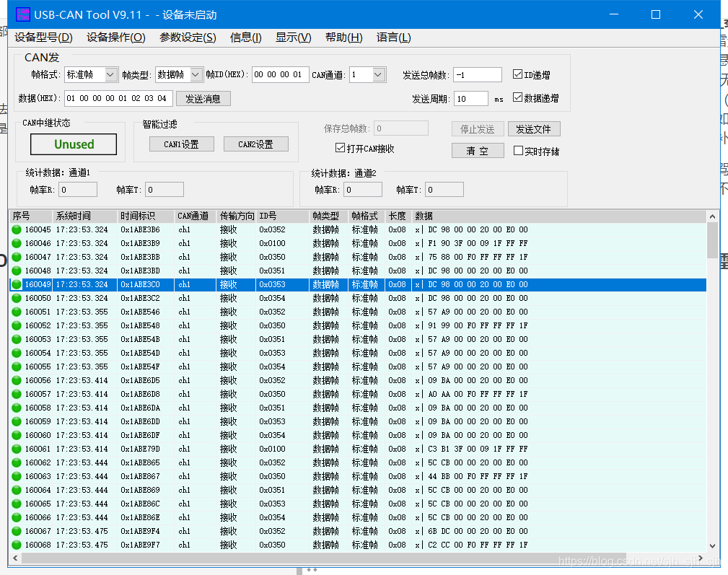Click the Unused CAN relay status box
The width and height of the screenshot is (728, 575).
(74, 144)
